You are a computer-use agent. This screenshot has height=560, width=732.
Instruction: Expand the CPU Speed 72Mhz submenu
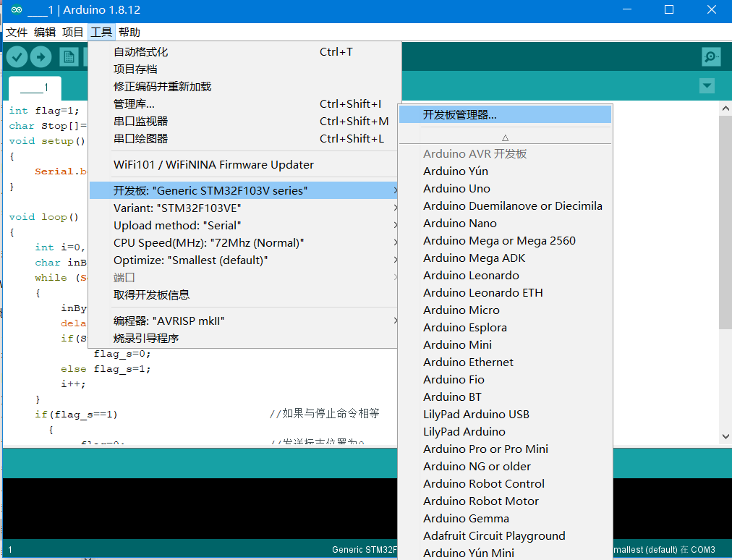point(243,243)
